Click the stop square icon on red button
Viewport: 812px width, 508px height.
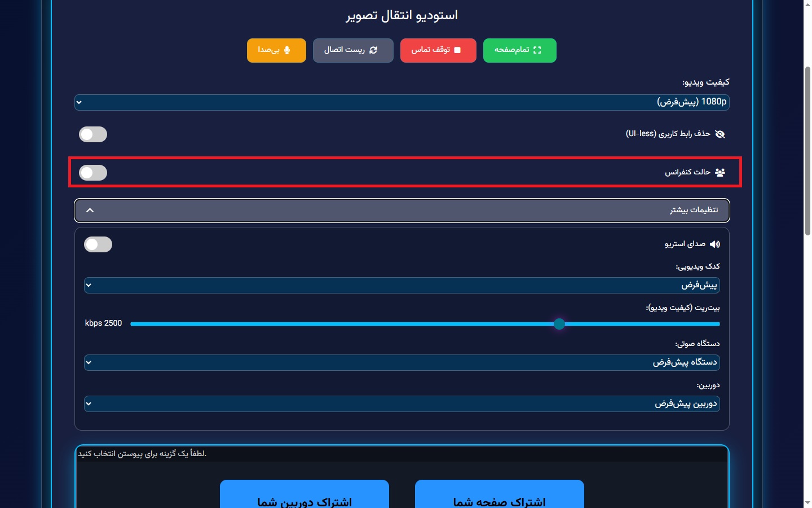coord(457,50)
